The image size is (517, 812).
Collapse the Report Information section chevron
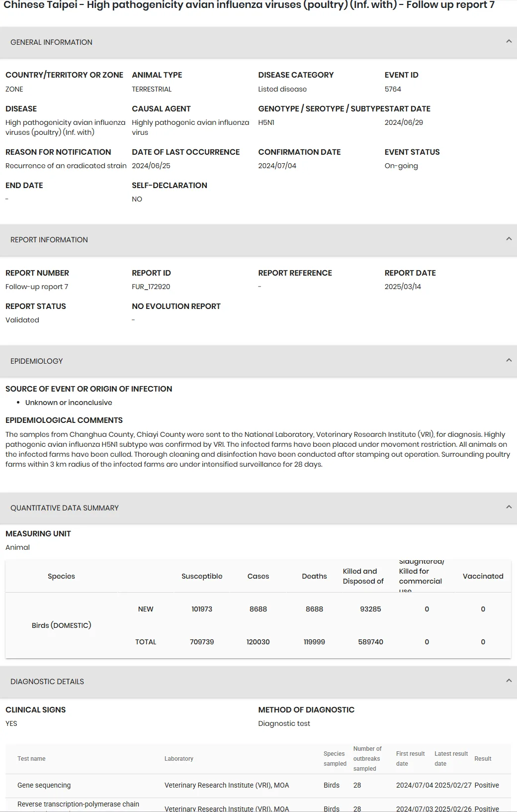pyautogui.click(x=509, y=239)
